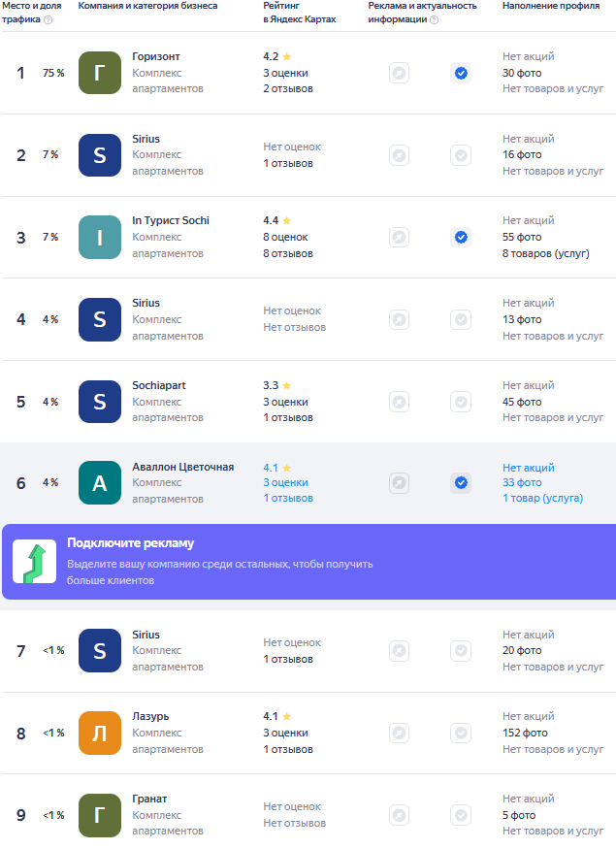Open the 3 оценки link for Аваллон
The height and width of the screenshot is (849, 616).
tap(285, 482)
